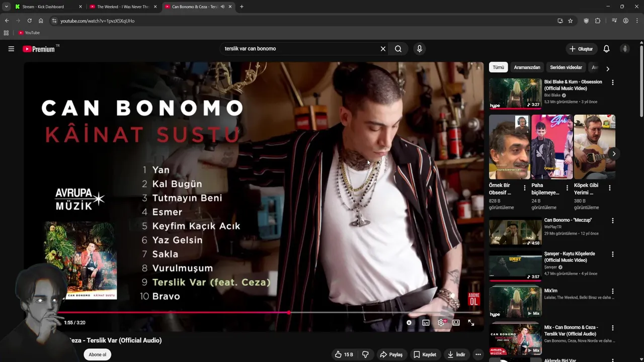Open the YouTube bookmark in bookmarks bar

tap(29, 33)
